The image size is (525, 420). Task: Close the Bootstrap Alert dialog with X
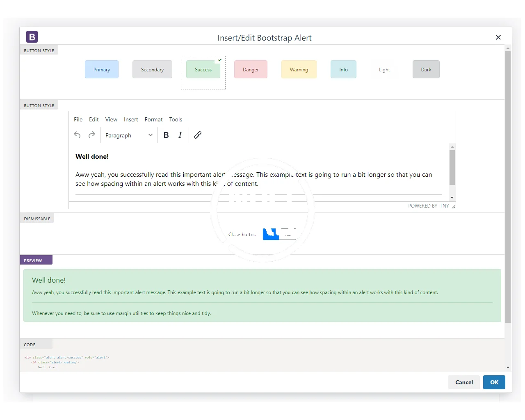(x=498, y=37)
